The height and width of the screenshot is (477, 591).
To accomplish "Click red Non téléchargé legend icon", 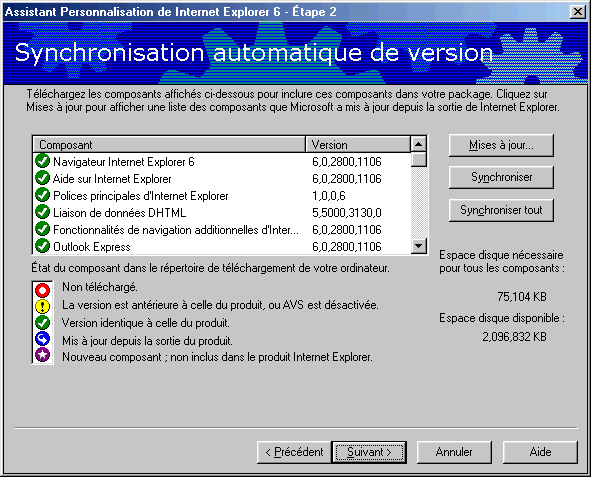I will click(42, 290).
